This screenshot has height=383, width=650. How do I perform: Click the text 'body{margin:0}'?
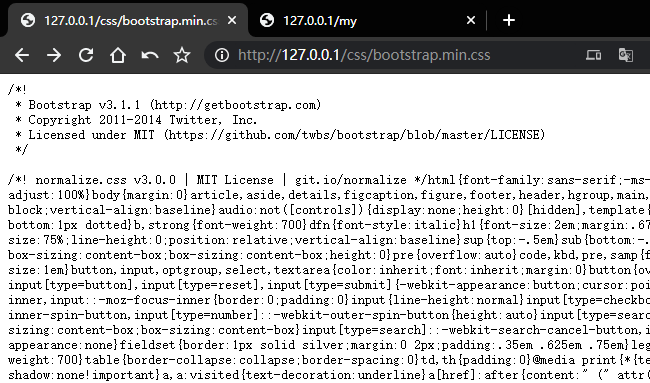click(140, 195)
